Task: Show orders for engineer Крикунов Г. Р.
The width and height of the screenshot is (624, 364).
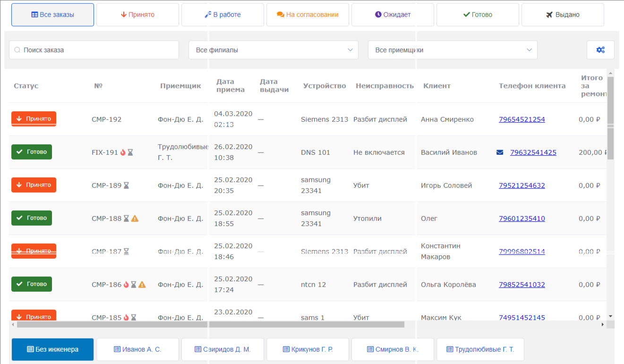Action: (308, 349)
